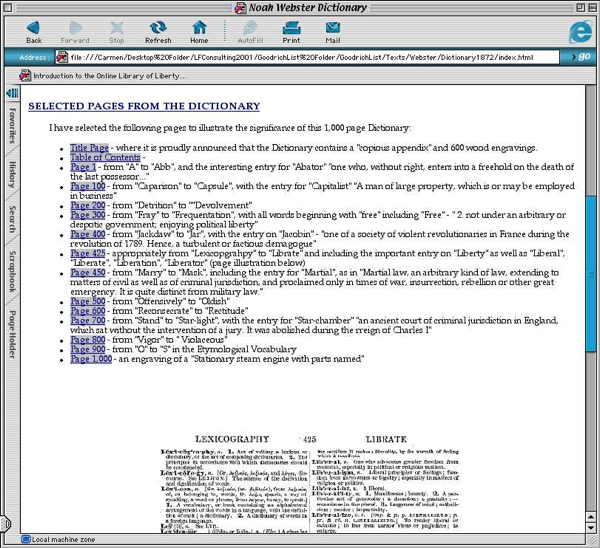This screenshot has width=600, height=548.
Task: Click the Stop toolbar icon
Action: pyautogui.click(x=116, y=28)
